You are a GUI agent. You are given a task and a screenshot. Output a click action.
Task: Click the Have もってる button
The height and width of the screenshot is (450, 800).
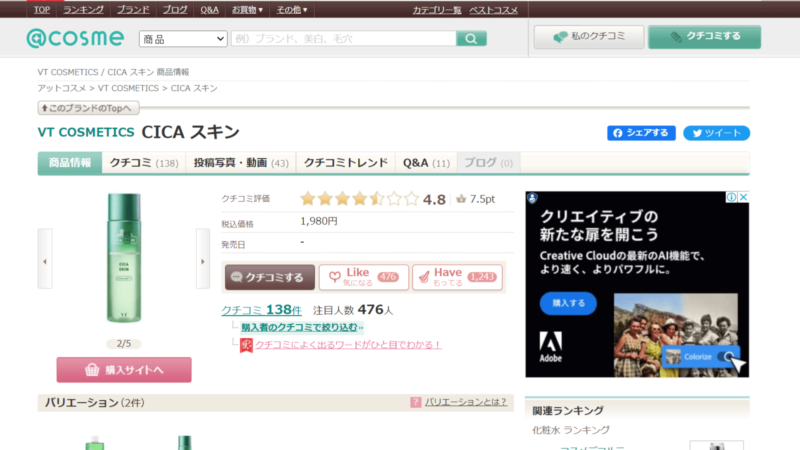[x=457, y=277]
